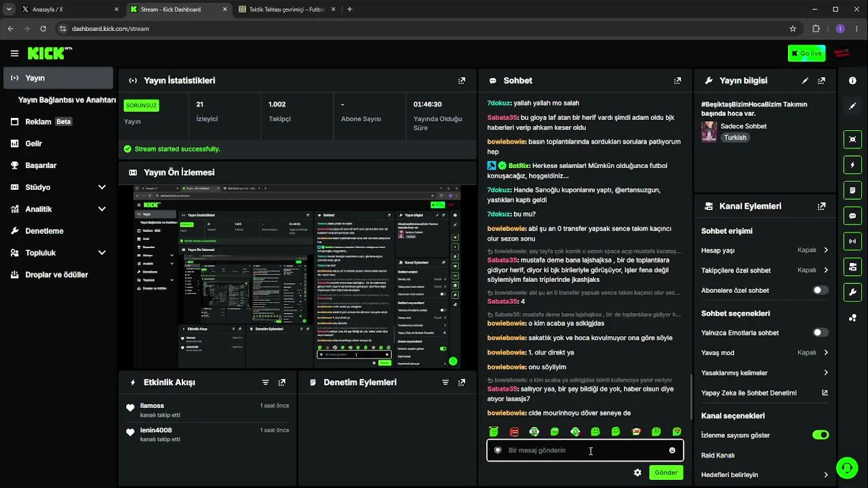868x488 pixels.
Task: Toggle the chat bubble icon in right rail
Action: [x=852, y=216]
